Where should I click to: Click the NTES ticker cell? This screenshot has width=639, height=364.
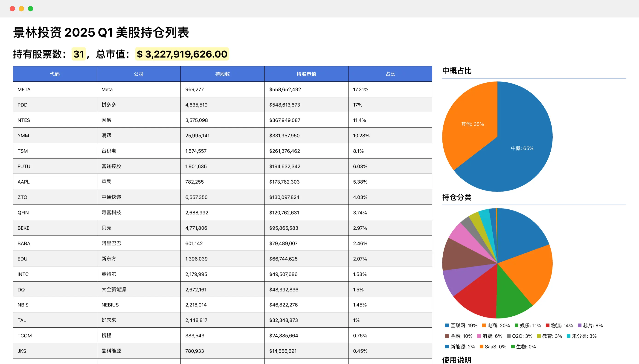coord(55,120)
